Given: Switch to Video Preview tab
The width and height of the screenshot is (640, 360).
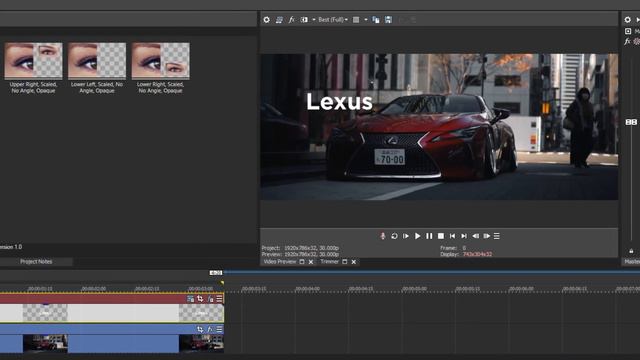Looking at the screenshot, I should click(280, 262).
